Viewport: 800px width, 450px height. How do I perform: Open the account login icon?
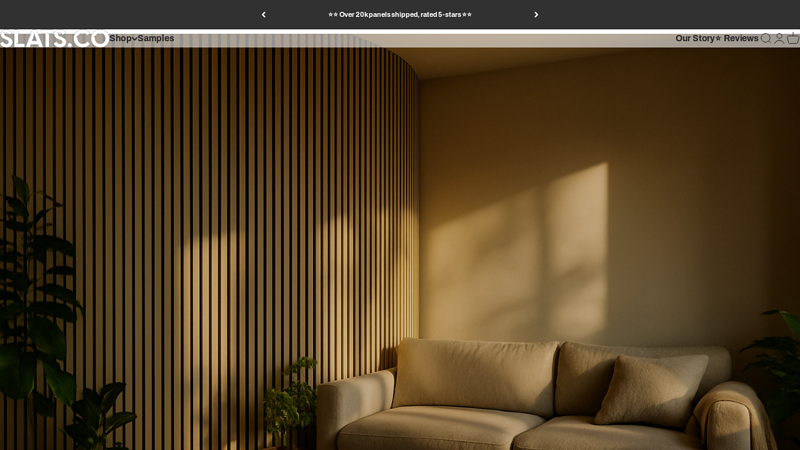pyautogui.click(x=779, y=38)
